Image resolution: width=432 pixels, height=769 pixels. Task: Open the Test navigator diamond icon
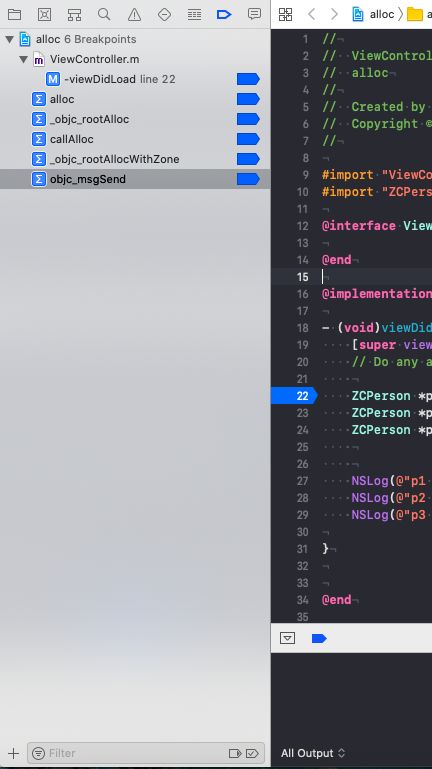(164, 15)
